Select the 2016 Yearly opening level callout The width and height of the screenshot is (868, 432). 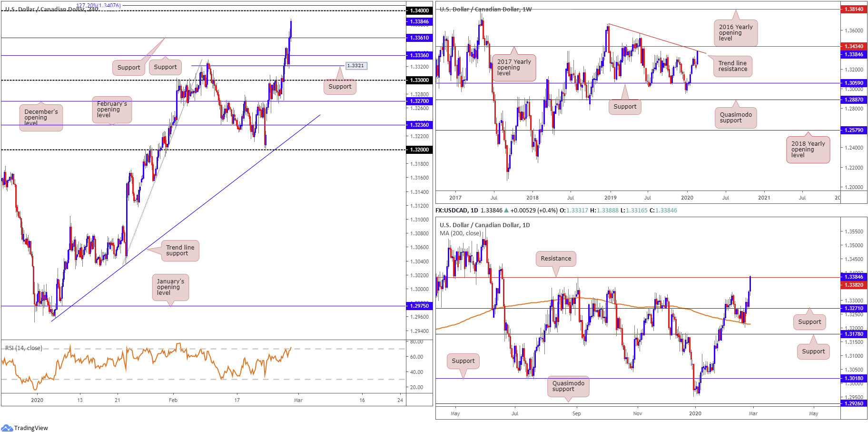pyautogui.click(x=736, y=33)
